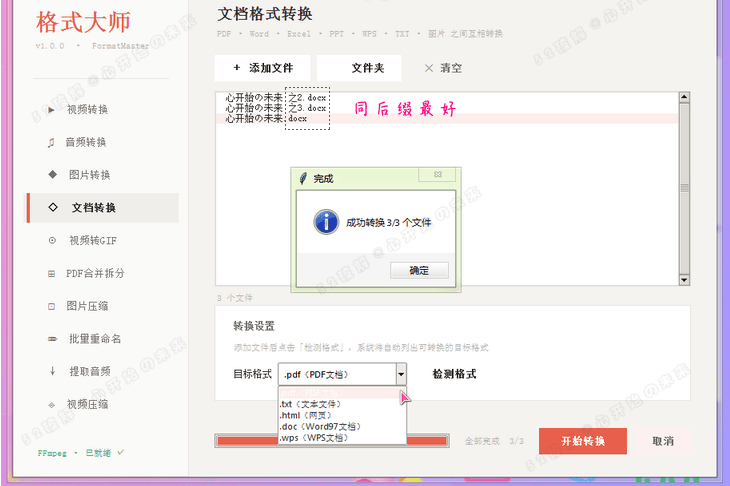The image size is (730, 486).
Task: Click the music note icon beside 音频转换
Action: [x=51, y=142]
